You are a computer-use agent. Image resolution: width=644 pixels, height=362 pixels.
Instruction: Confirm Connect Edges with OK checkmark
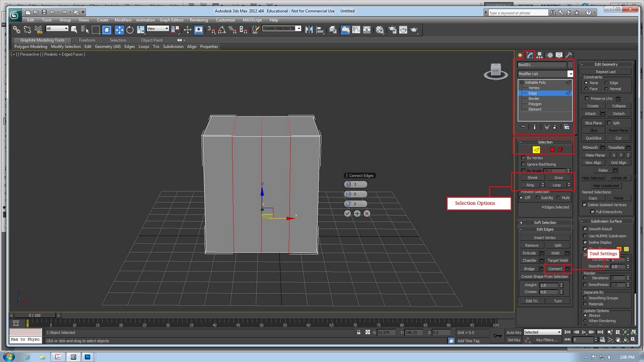(x=347, y=214)
